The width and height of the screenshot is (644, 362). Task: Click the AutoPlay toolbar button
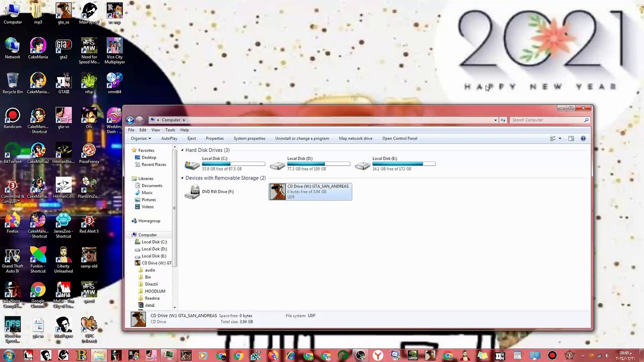169,138
